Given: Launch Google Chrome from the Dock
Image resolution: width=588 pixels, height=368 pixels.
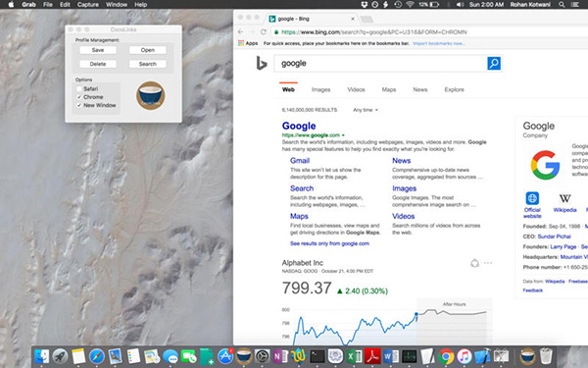Looking at the screenshot, I should point(446,356).
